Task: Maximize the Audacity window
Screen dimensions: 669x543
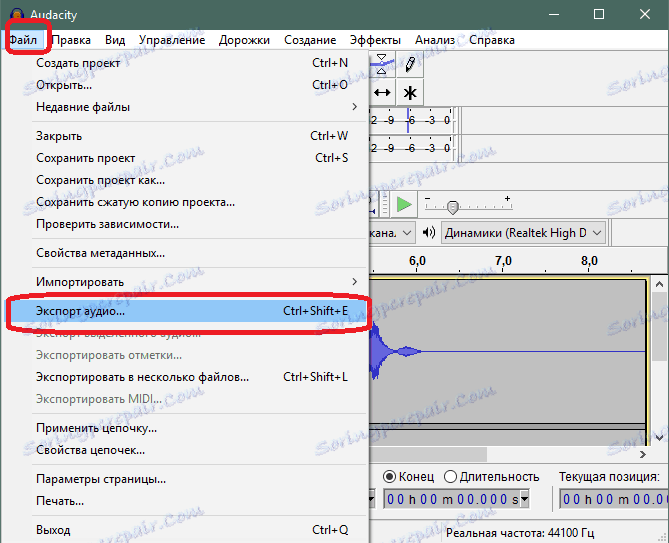Action: tap(599, 15)
